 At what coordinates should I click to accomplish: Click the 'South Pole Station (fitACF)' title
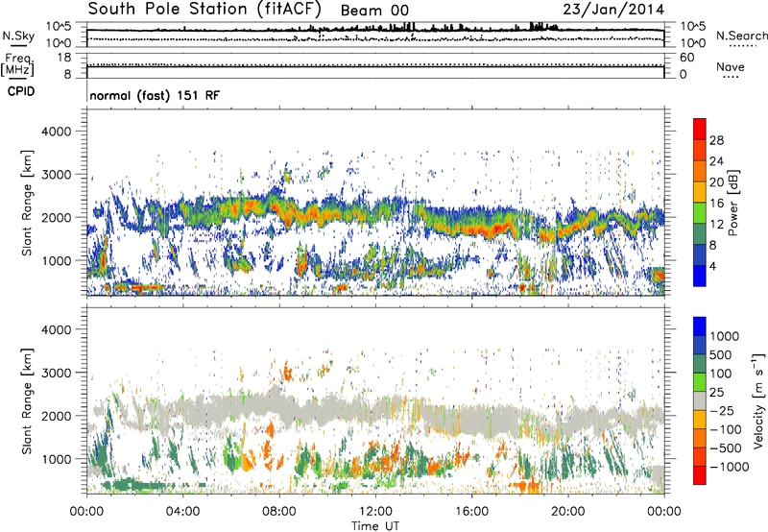click(x=204, y=9)
